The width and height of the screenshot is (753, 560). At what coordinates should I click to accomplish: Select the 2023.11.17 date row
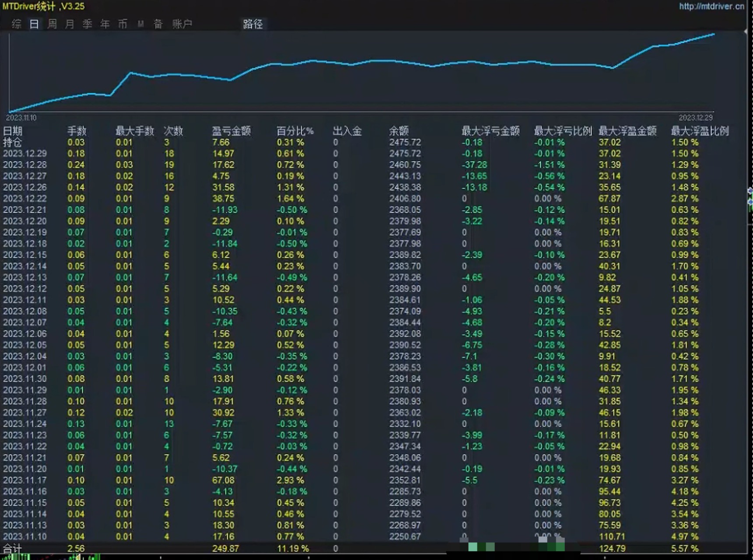(25, 480)
